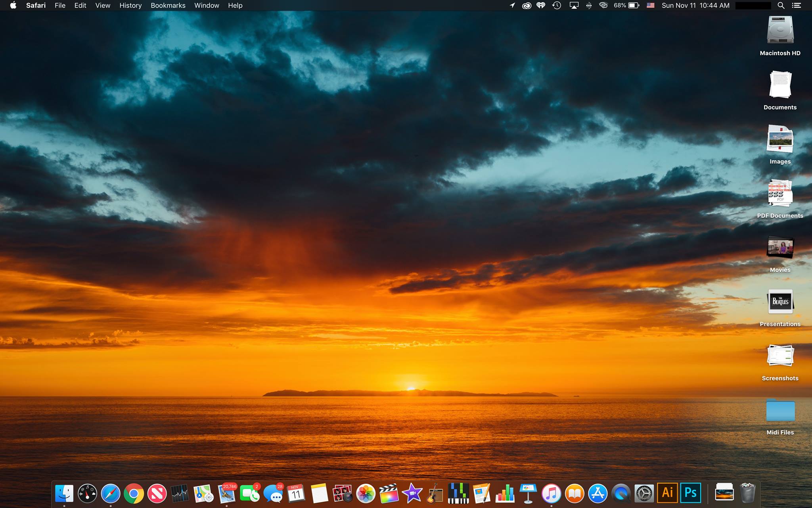Open the Time Machine menu bar icon
Image resolution: width=812 pixels, height=508 pixels.
[557, 6]
